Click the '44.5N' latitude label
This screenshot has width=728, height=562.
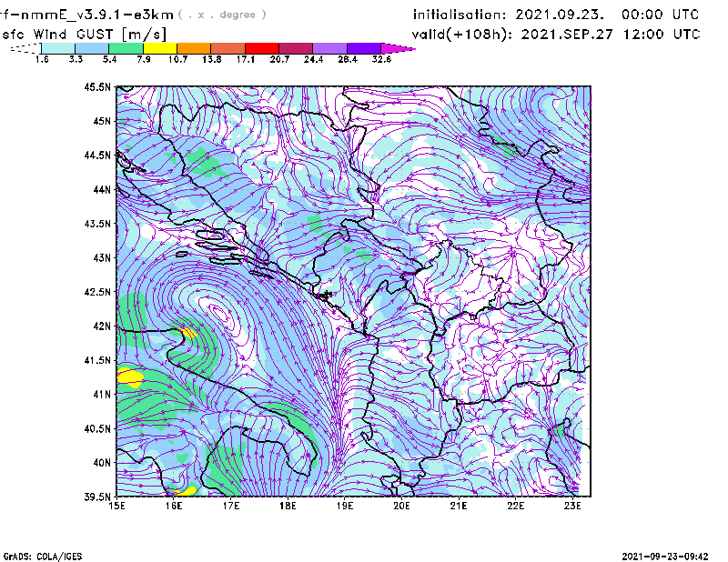pyautogui.click(x=97, y=155)
